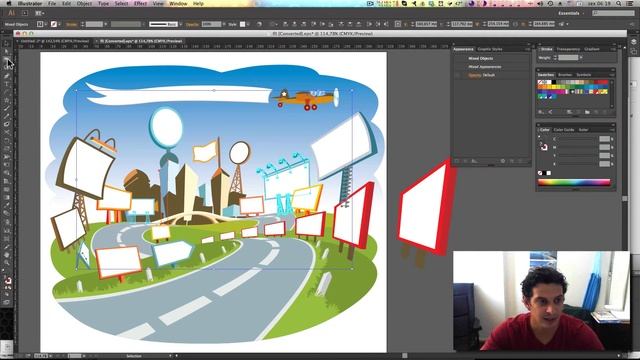Click the opacity input field in control bar
The height and width of the screenshot is (360, 640).
point(211,24)
